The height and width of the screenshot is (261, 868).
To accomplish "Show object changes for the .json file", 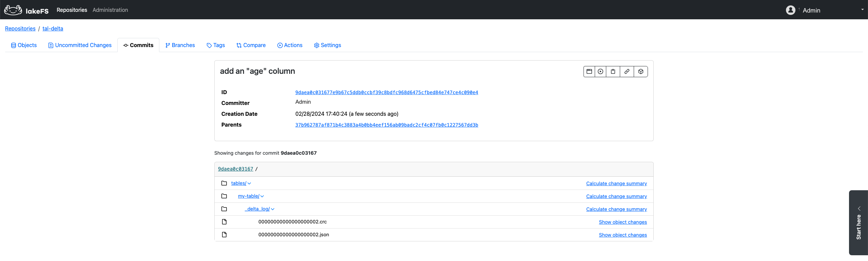I will 623,235.
